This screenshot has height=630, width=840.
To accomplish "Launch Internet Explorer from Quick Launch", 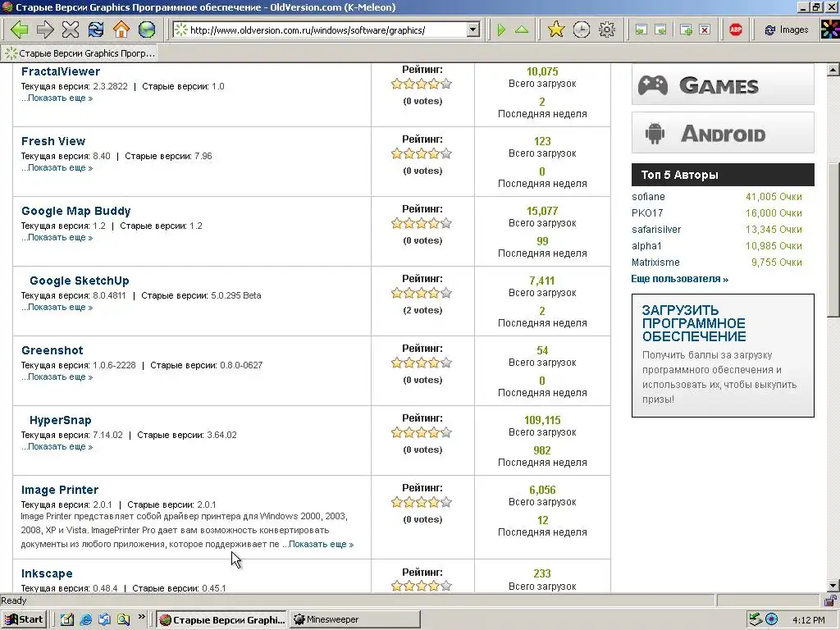I will pyautogui.click(x=85, y=620).
